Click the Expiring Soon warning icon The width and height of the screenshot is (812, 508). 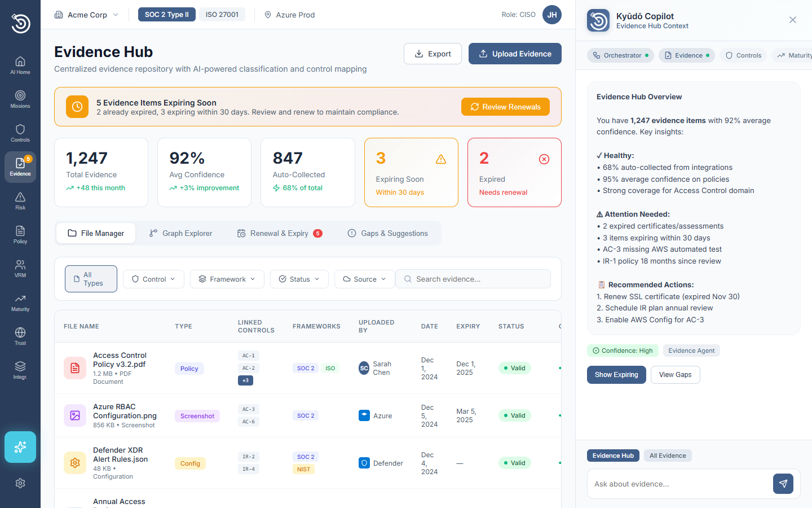point(441,159)
